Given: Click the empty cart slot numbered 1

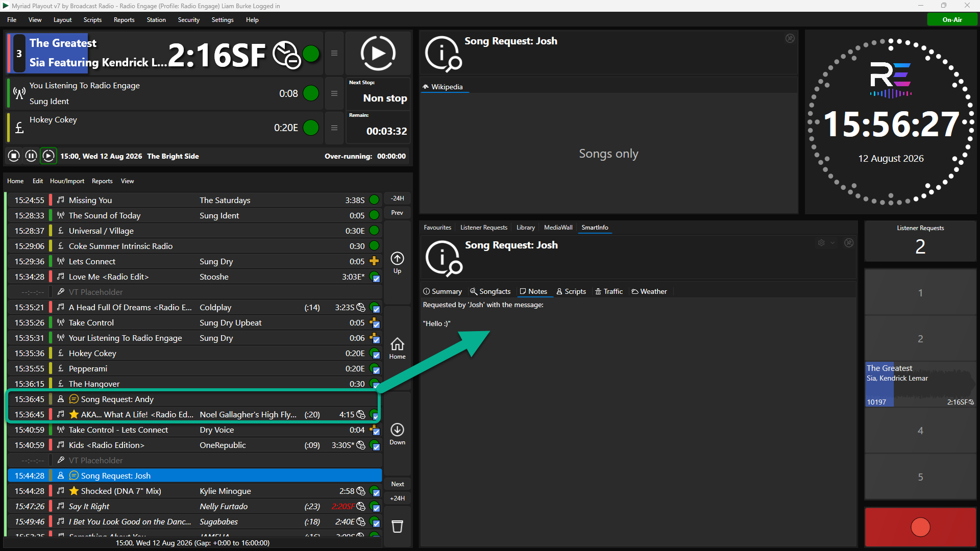Looking at the screenshot, I should (x=920, y=292).
